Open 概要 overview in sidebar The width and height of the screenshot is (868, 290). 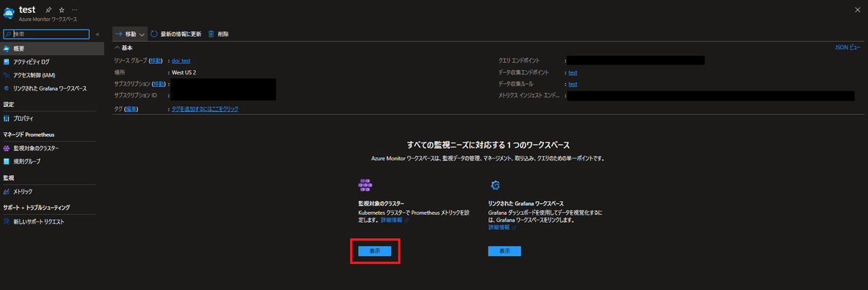[x=51, y=48]
